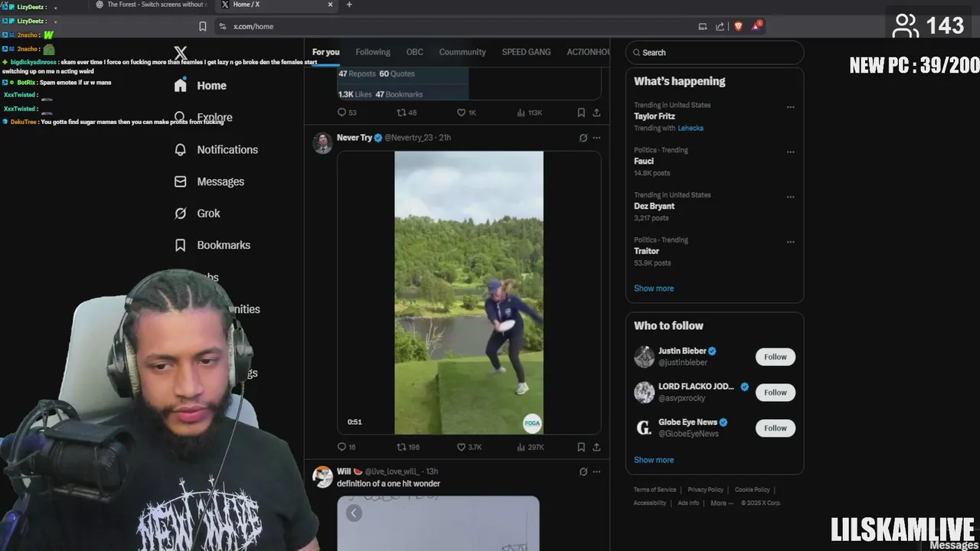The image size is (980, 551).
Task: Open Grok action on Never Try post
Action: point(583,138)
